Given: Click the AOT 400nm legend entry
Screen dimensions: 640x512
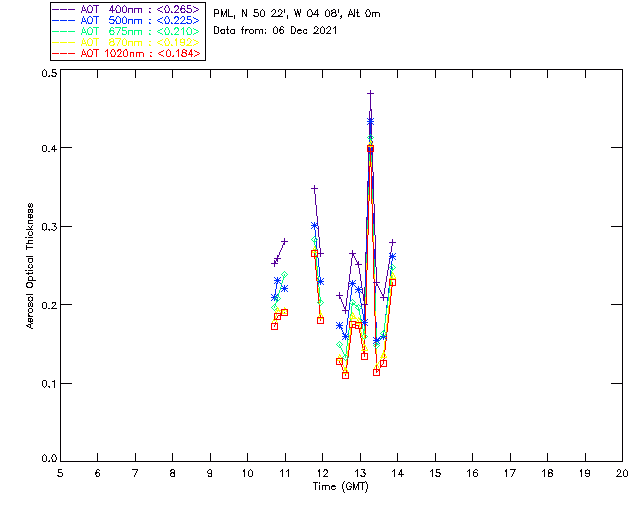Looking at the screenshot, I should pos(126,9).
